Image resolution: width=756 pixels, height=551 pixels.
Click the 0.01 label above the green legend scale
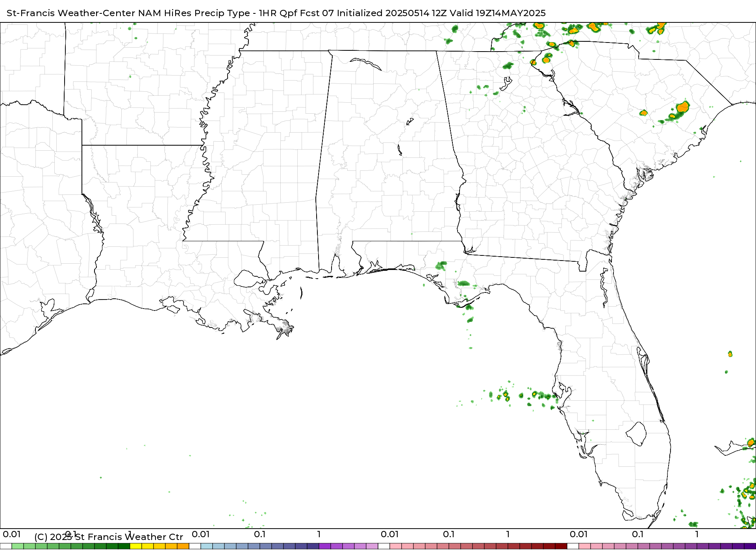[x=12, y=534]
